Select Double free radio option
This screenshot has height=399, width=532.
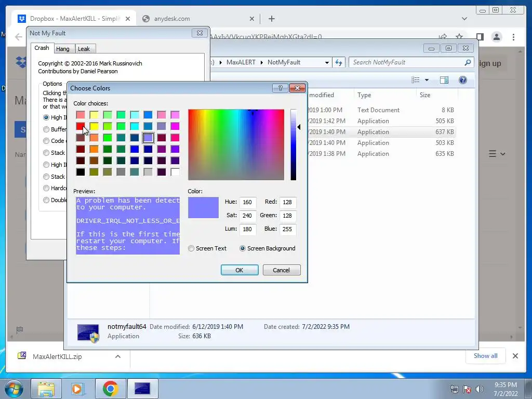[46, 200]
